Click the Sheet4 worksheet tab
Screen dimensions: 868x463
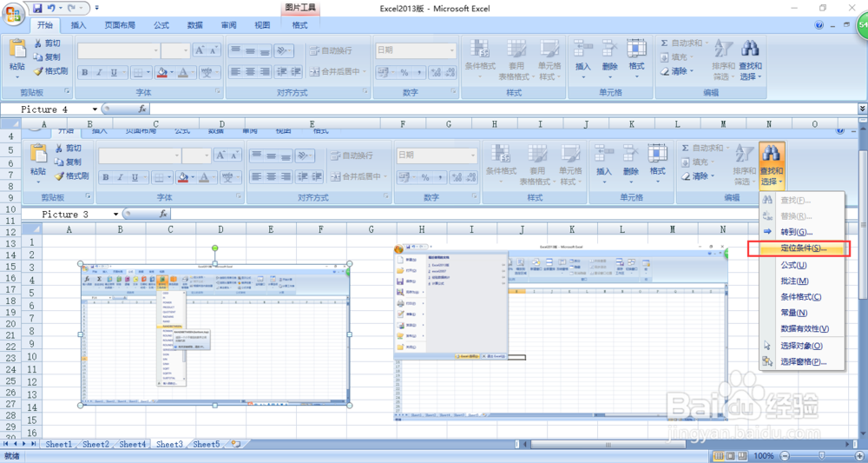coord(132,444)
